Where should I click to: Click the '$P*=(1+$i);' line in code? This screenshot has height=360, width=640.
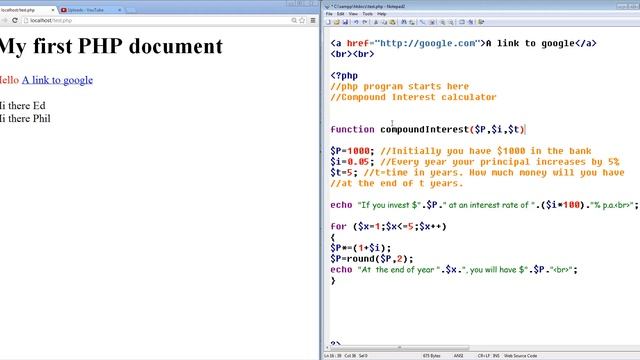pos(360,248)
